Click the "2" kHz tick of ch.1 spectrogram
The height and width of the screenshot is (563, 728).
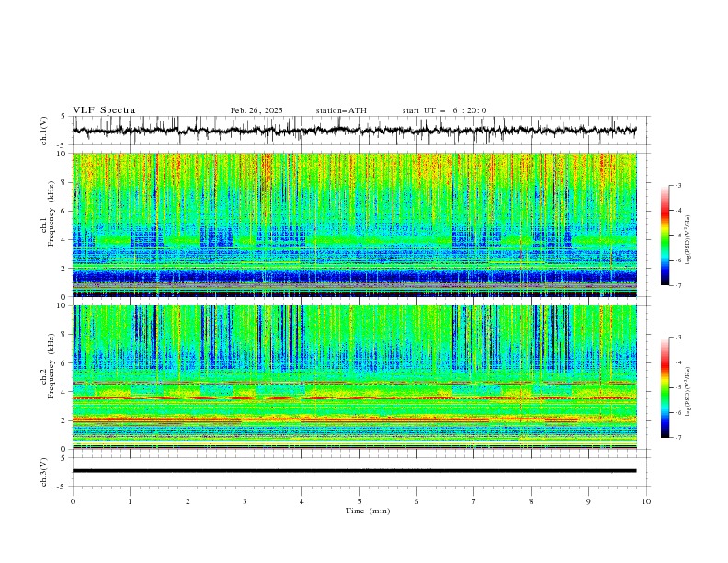click(x=64, y=269)
